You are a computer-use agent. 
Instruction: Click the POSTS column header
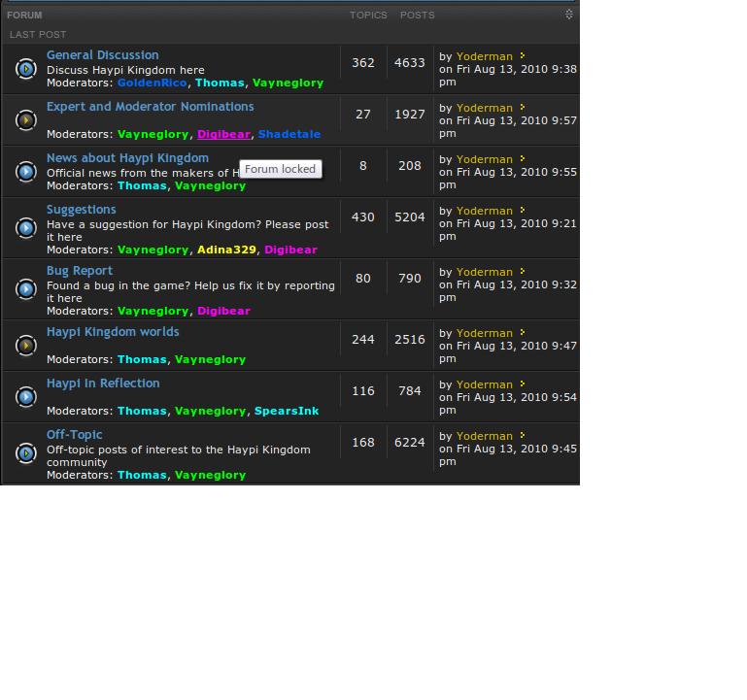418,16
